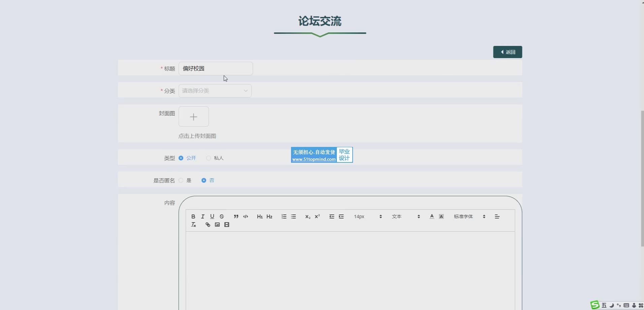
Task: Clear formatting with the Tx icon
Action: click(193, 225)
